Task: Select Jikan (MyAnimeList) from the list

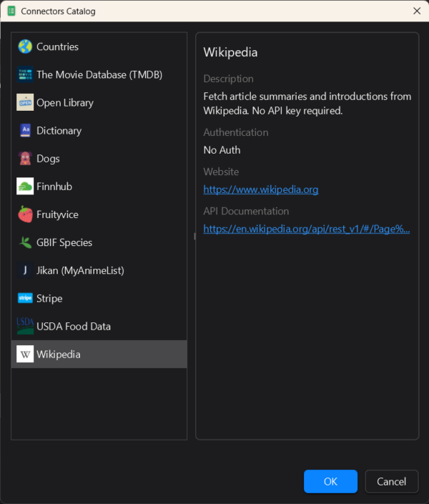Action: [80, 270]
